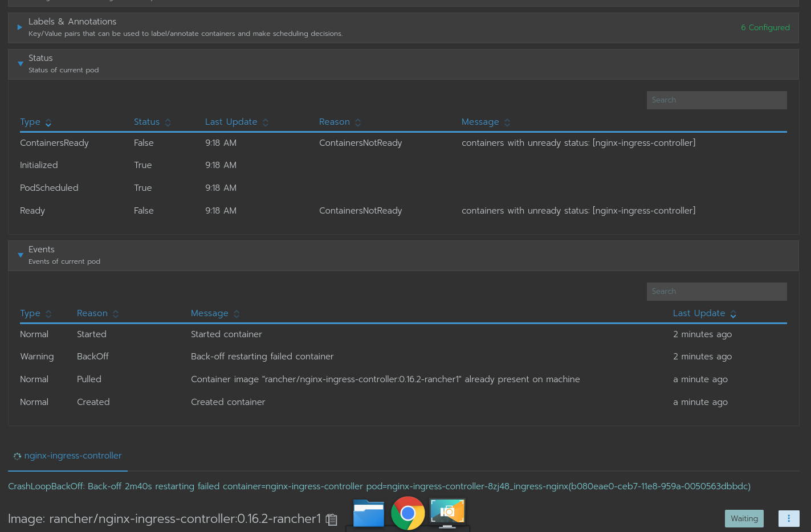Click the Search field in the Events section
811x532 pixels.
[716, 291]
